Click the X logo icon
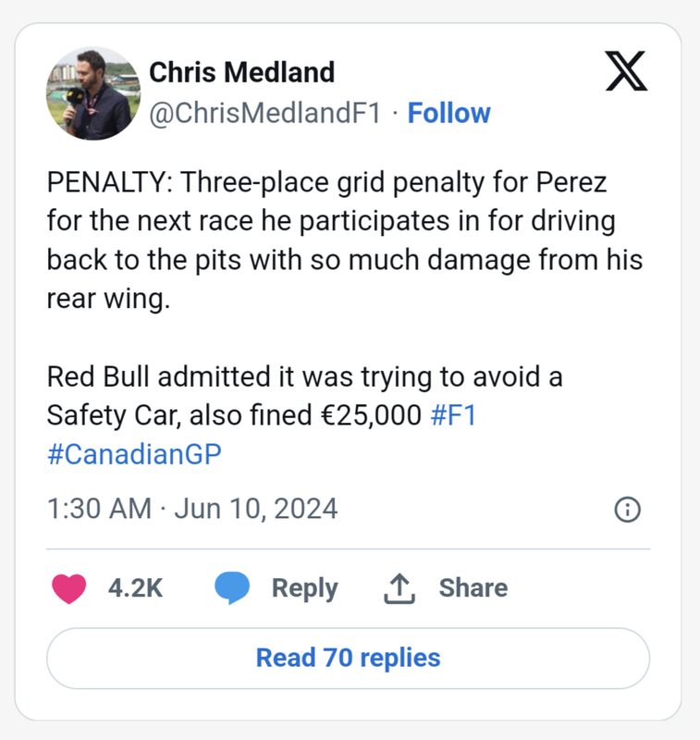Image resolution: width=700 pixels, height=740 pixels. pos(628,70)
